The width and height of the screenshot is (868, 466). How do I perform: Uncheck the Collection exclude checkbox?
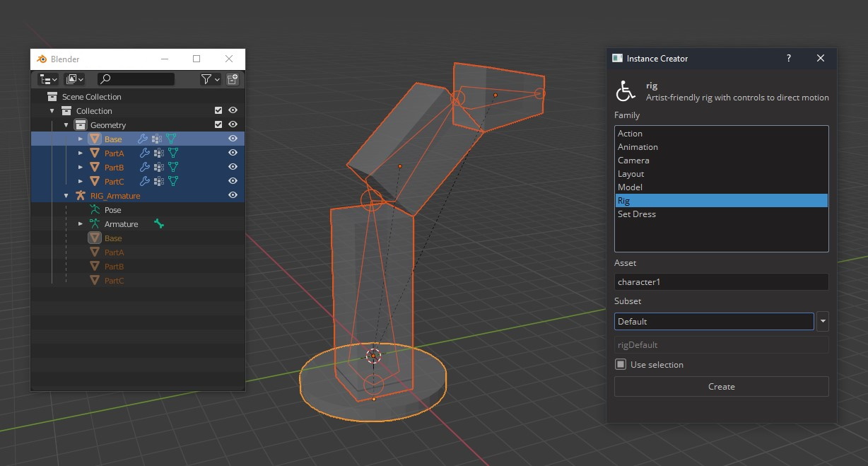click(218, 110)
